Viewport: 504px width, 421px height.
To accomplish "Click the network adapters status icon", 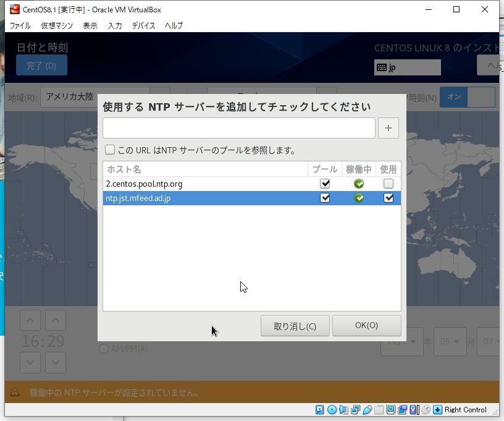I will pyautogui.click(x=356, y=409).
